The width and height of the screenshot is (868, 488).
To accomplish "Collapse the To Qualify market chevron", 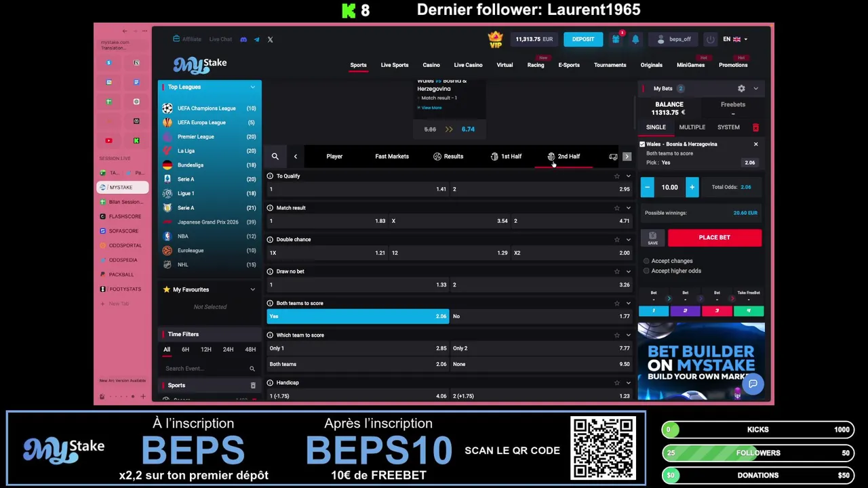I will 628,176.
